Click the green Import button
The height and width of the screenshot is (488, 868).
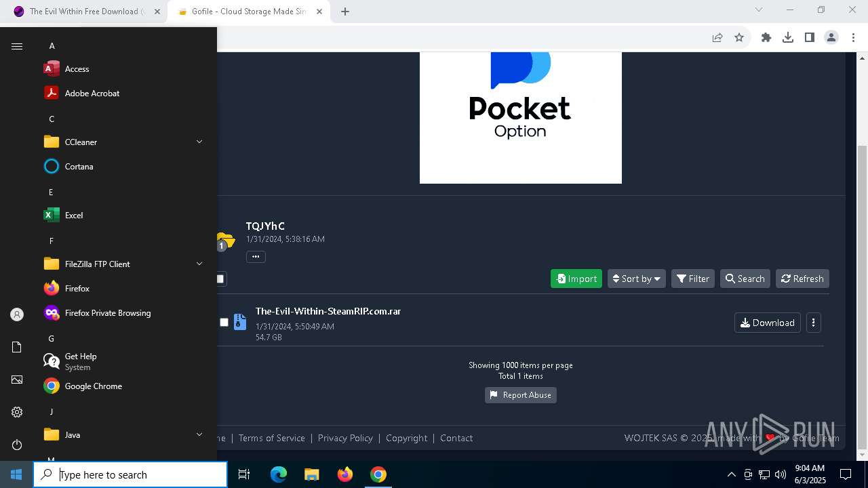[576, 279]
